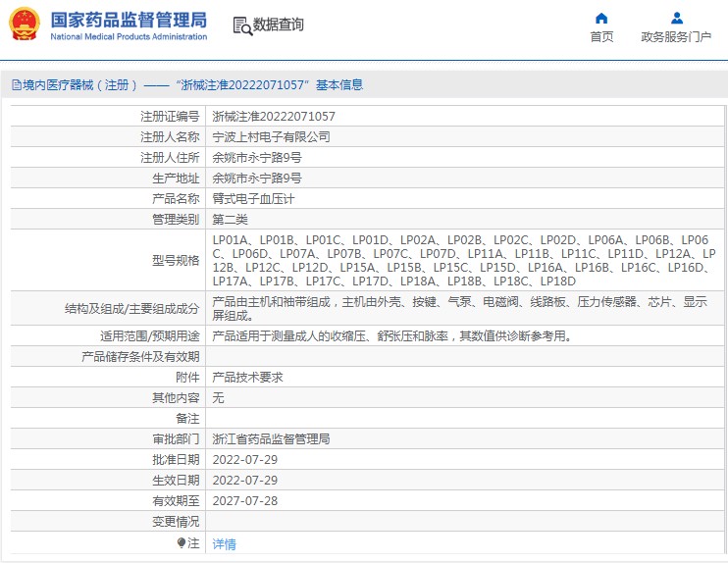
Task: Click the 数据查询 magnifier document icon
Action: pyautogui.click(x=241, y=26)
